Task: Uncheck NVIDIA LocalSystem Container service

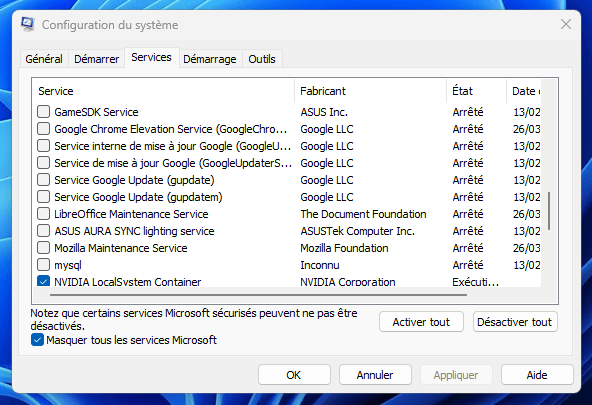Action: (43, 281)
